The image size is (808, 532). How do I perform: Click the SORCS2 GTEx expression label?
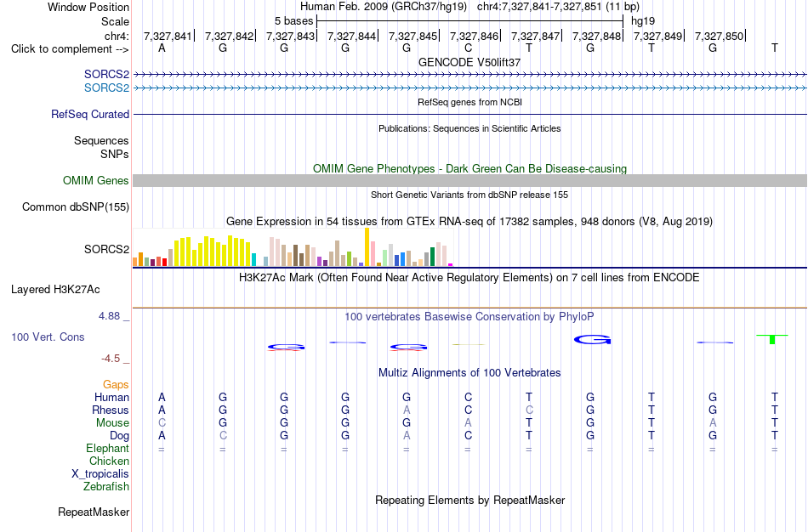point(106,249)
